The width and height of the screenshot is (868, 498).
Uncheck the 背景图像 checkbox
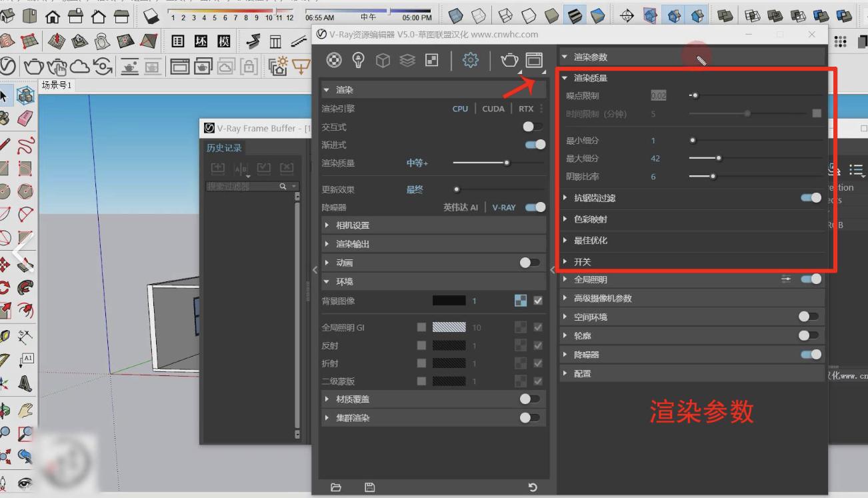point(538,301)
